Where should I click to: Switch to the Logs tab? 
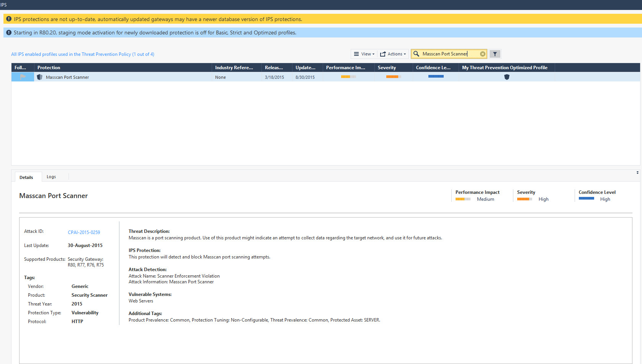(51, 177)
